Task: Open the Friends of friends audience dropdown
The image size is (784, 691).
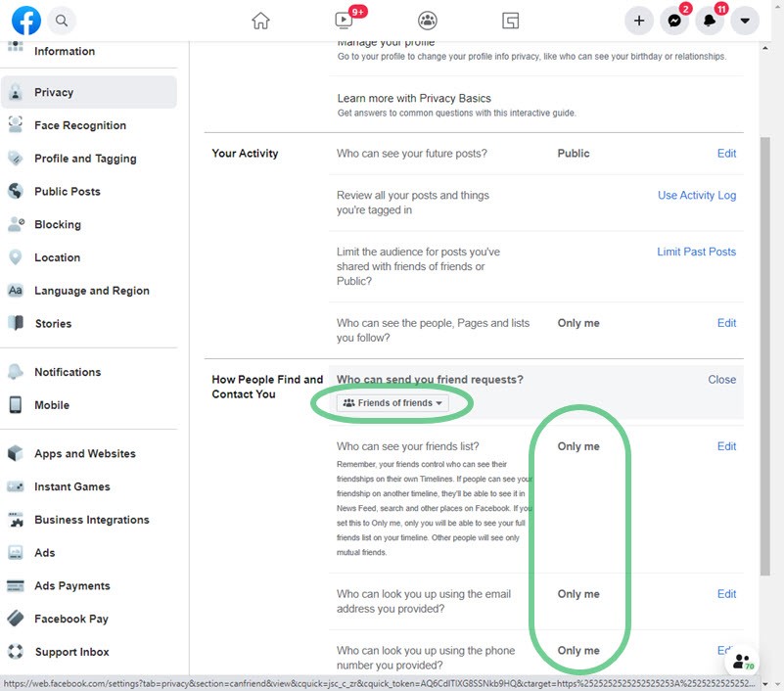Action: [392, 402]
